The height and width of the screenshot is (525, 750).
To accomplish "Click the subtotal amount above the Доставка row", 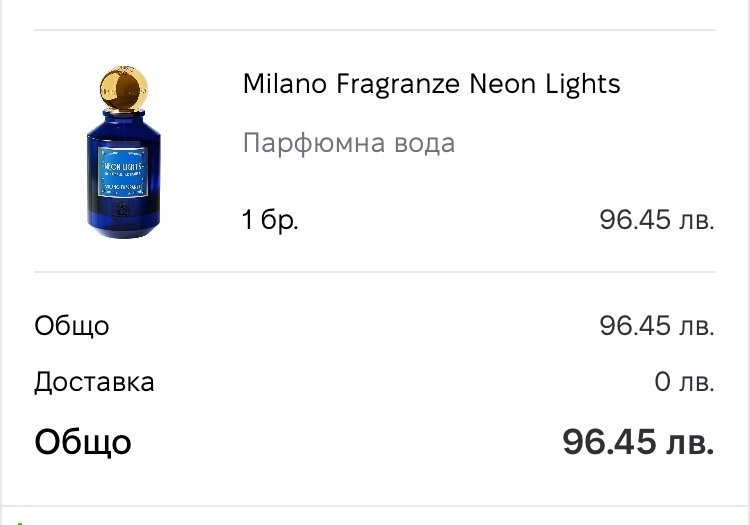I will 656,326.
